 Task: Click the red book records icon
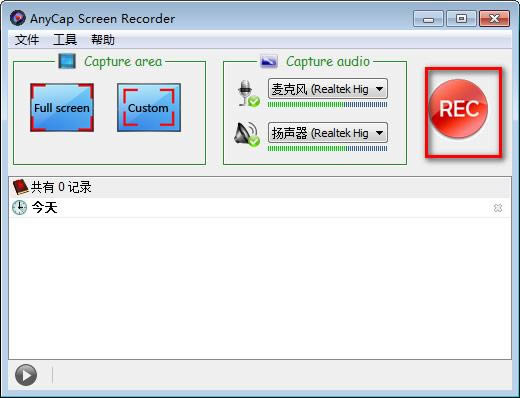tap(20, 187)
